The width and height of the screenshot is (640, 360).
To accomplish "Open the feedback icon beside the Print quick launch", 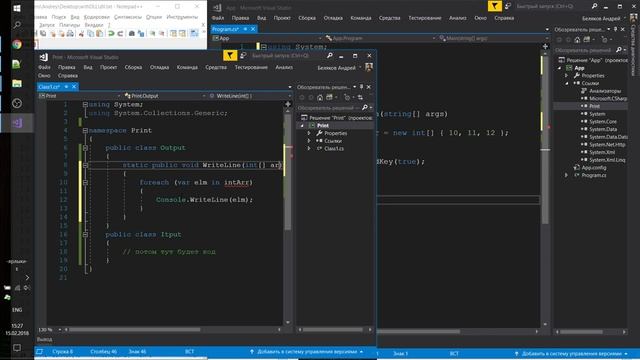I will [x=243, y=56].
